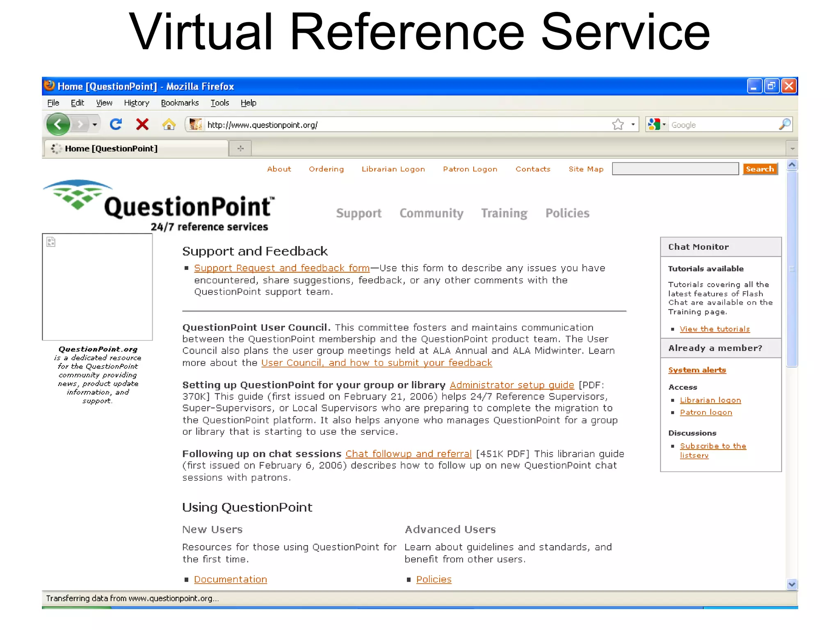Open the Policies navigation section
This screenshot has width=840, height=630.
[567, 213]
